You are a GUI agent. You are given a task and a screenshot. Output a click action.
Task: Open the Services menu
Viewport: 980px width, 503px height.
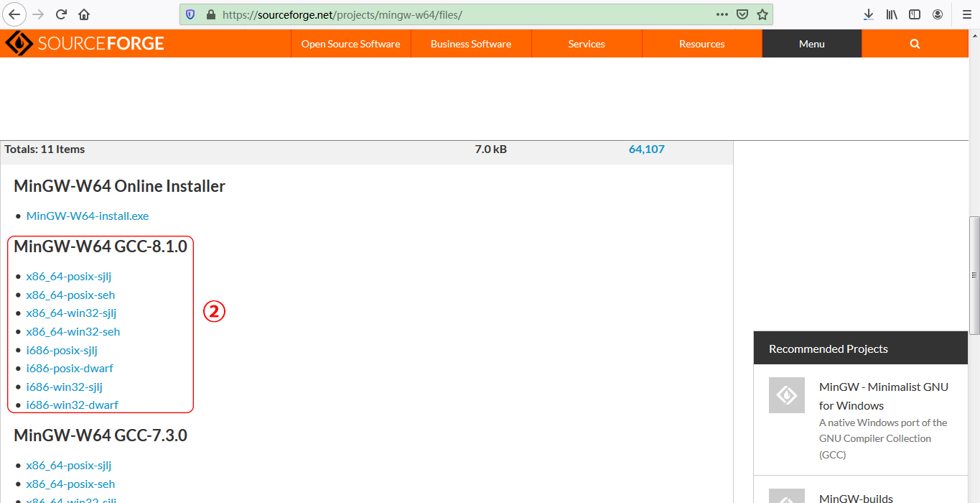tap(587, 44)
